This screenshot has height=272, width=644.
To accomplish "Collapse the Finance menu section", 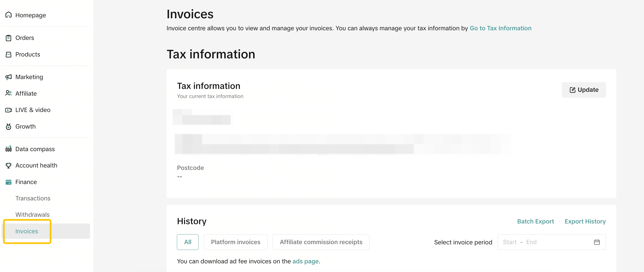I will tap(26, 182).
